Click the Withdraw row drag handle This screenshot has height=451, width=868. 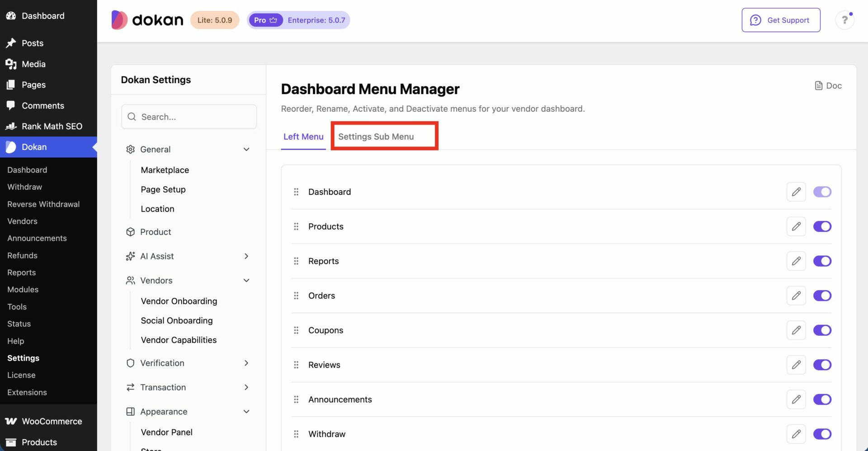coord(296,434)
